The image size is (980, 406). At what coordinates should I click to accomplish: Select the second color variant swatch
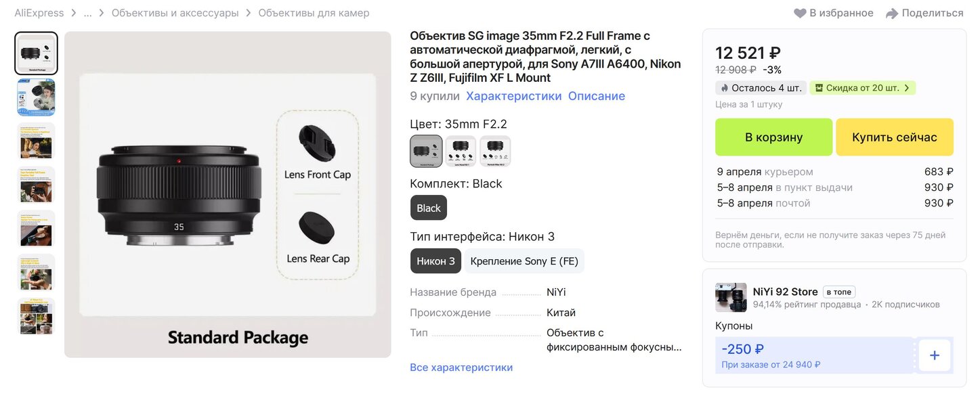click(461, 151)
